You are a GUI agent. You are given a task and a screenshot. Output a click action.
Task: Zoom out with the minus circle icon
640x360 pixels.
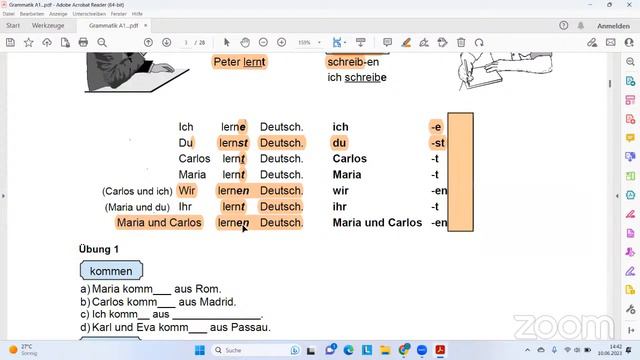[x=263, y=42]
